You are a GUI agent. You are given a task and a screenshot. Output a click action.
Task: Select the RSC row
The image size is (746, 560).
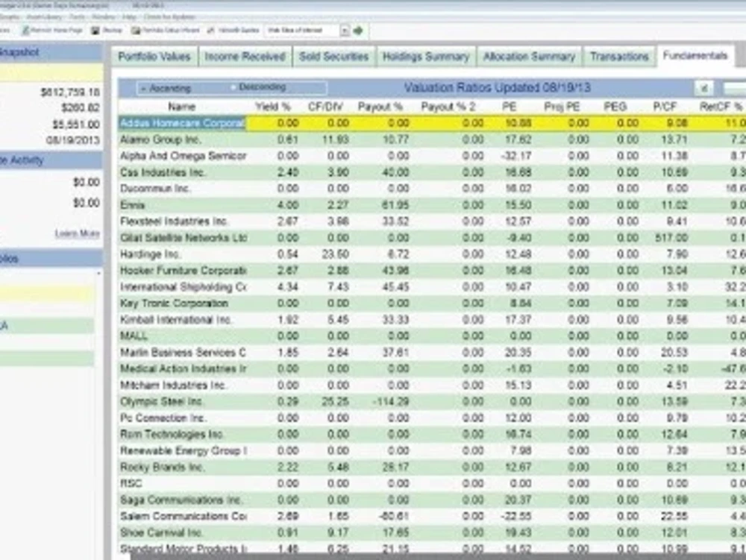432,483
